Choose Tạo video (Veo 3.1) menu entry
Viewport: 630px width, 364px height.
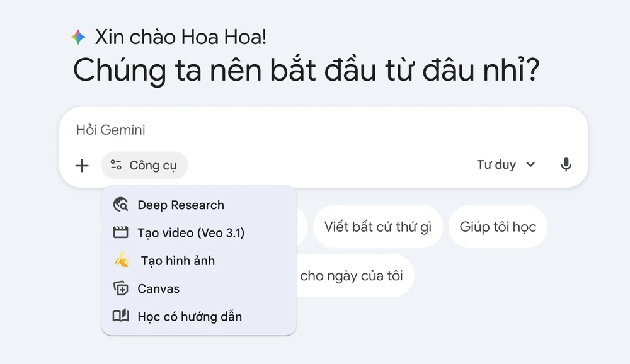click(x=192, y=232)
